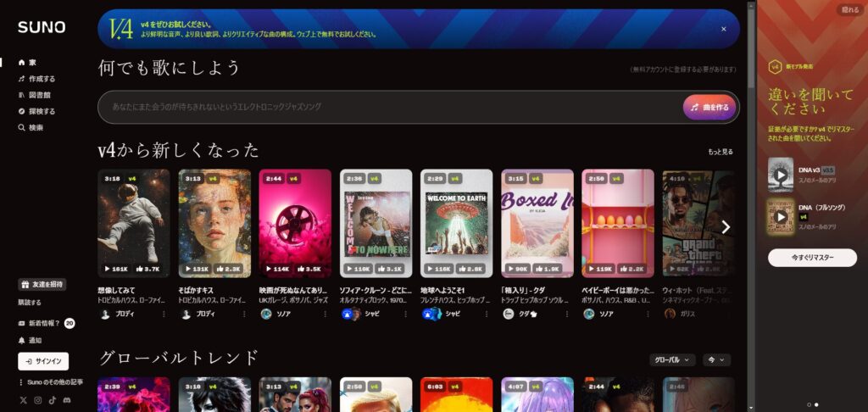The height and width of the screenshot is (412, 868).
Task: Open the Welcome to Earth song cover
Action: tap(456, 223)
